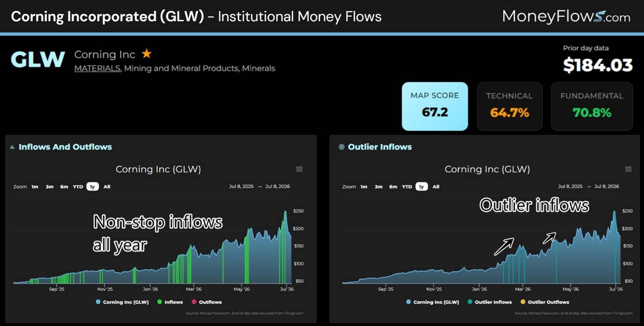The height and width of the screenshot is (326, 644).
Task: Select 3m zoom on the Inflows And Outflows chart
Action: tap(49, 187)
